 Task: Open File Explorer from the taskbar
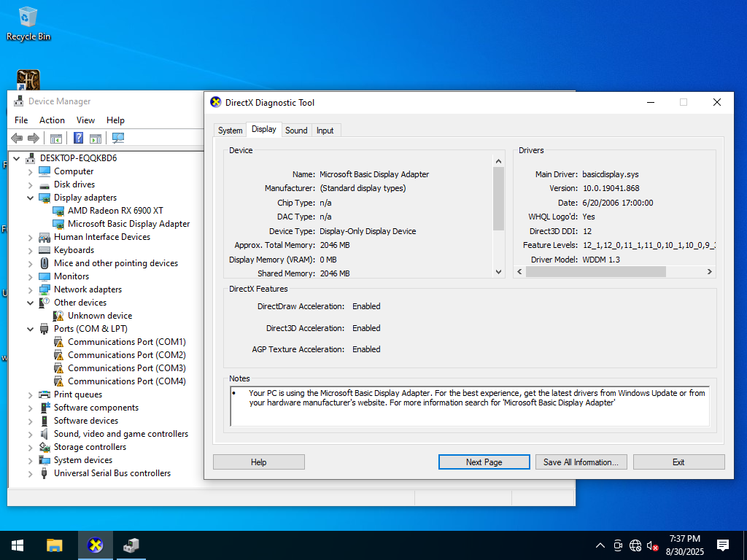[x=54, y=545]
